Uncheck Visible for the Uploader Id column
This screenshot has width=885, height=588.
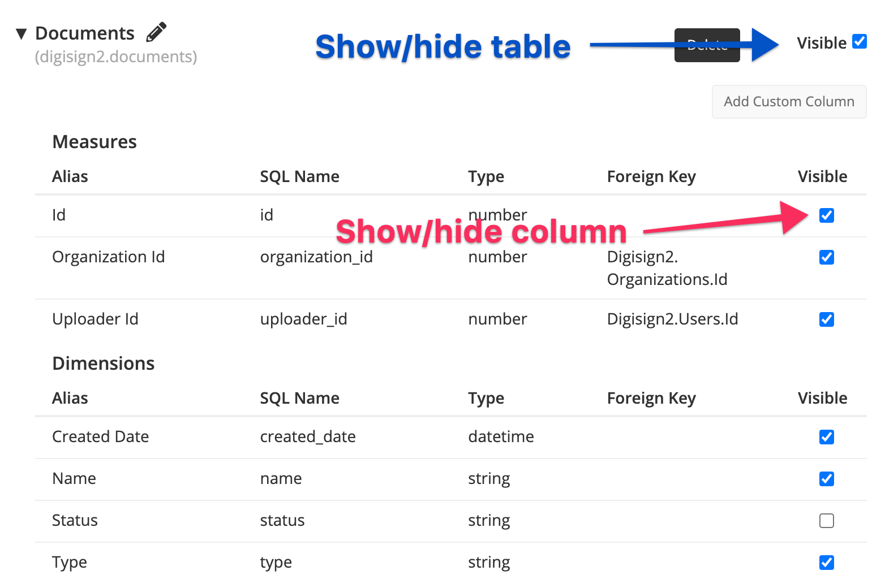[826, 319]
